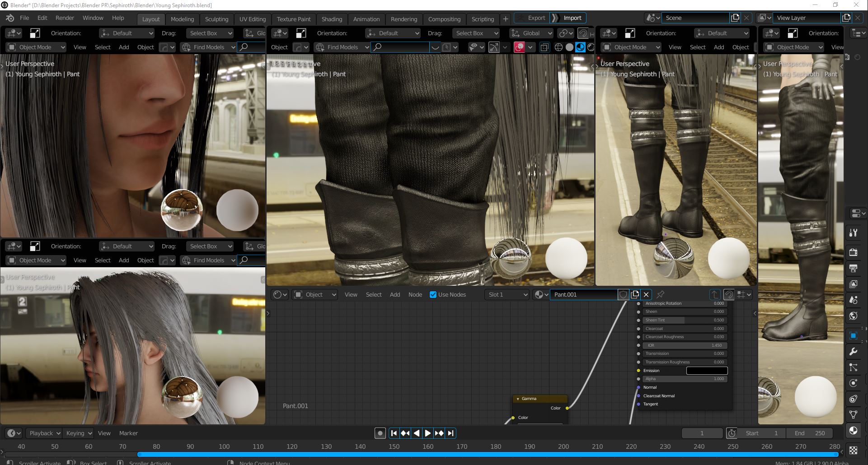
Task: Open node editor Object shader type dropdown
Action: (315, 294)
